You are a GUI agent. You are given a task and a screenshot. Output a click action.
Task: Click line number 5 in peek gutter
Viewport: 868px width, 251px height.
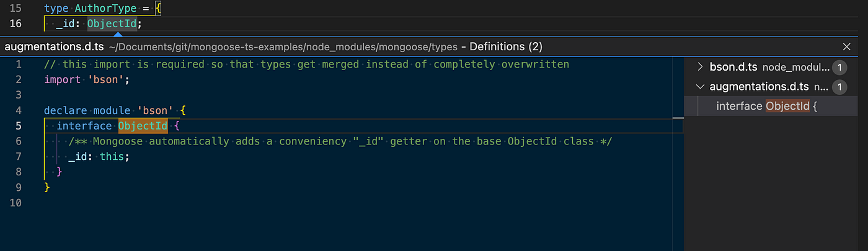point(19,126)
